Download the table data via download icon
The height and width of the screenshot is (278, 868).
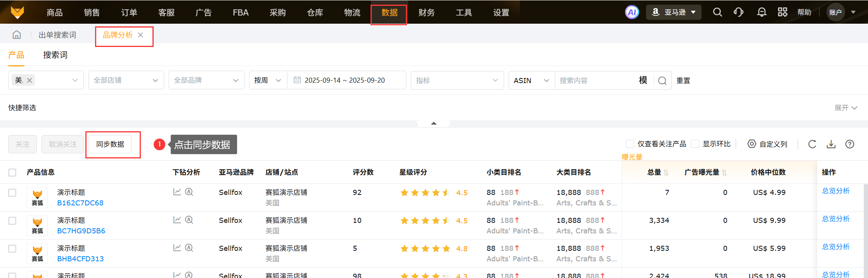click(x=831, y=144)
